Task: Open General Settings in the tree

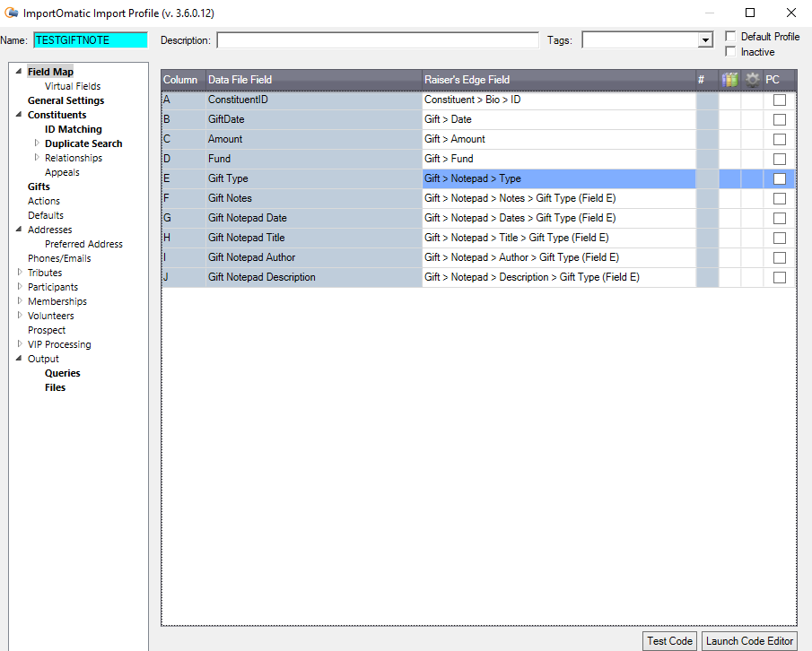Action: click(65, 100)
